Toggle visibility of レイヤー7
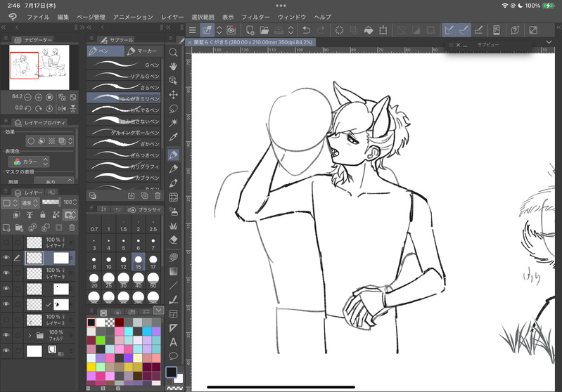The width and height of the screenshot is (562, 392). pos(6,242)
